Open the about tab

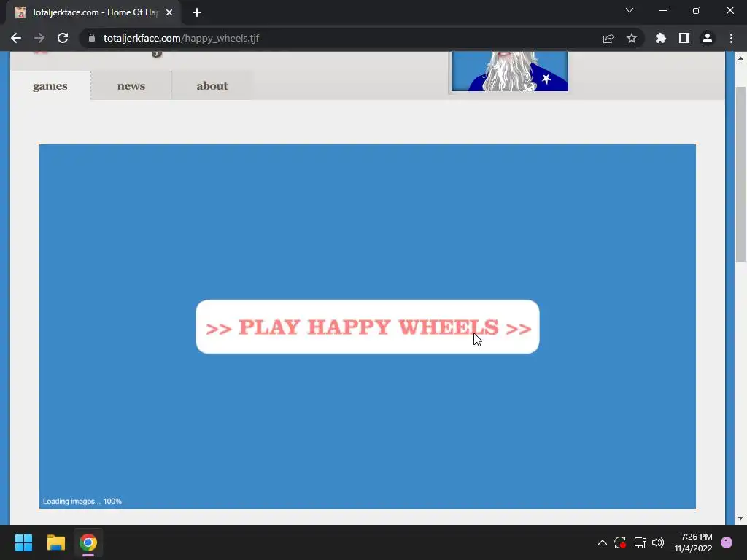point(212,86)
